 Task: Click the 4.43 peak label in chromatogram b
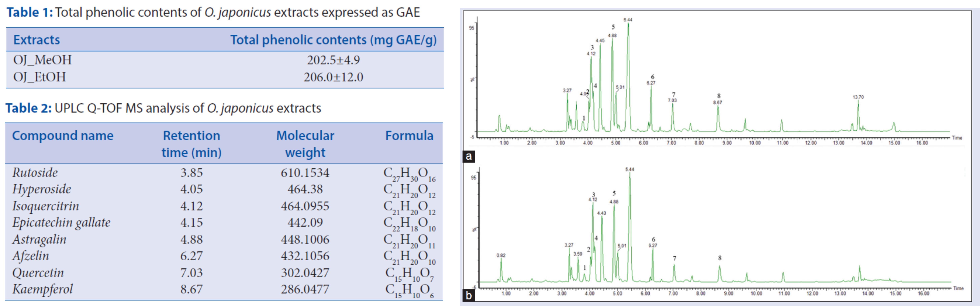tap(602, 213)
